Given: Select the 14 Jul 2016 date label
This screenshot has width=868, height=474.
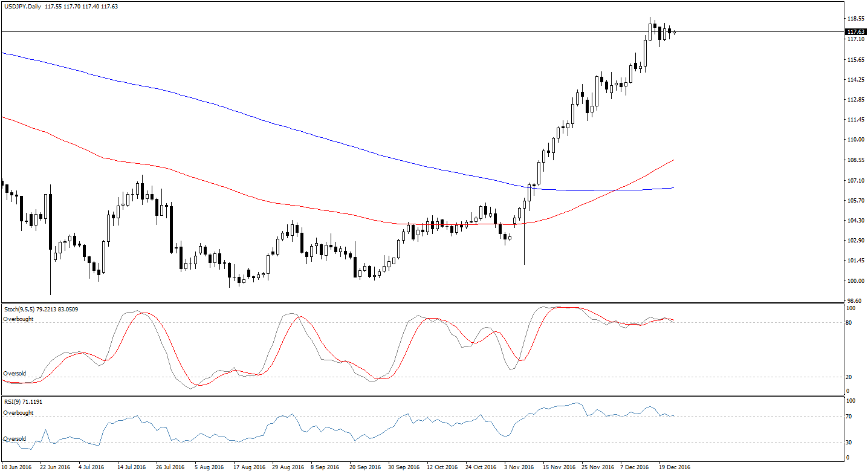Looking at the screenshot, I should click(x=132, y=467).
